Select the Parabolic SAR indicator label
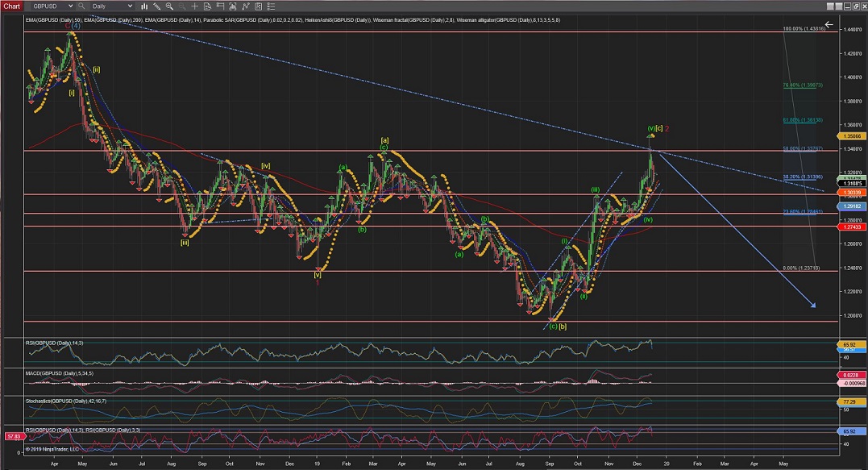Image resolution: width=868 pixels, height=470 pixels. tap(253, 20)
